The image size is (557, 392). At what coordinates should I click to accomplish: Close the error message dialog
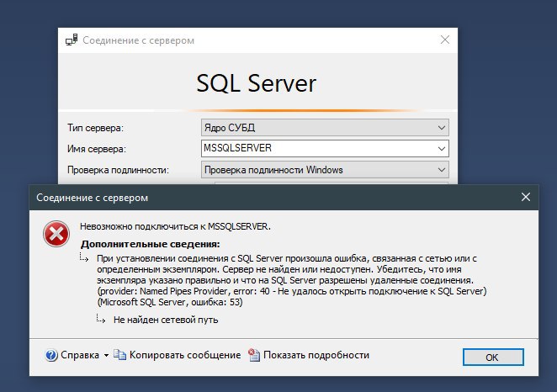526,197
